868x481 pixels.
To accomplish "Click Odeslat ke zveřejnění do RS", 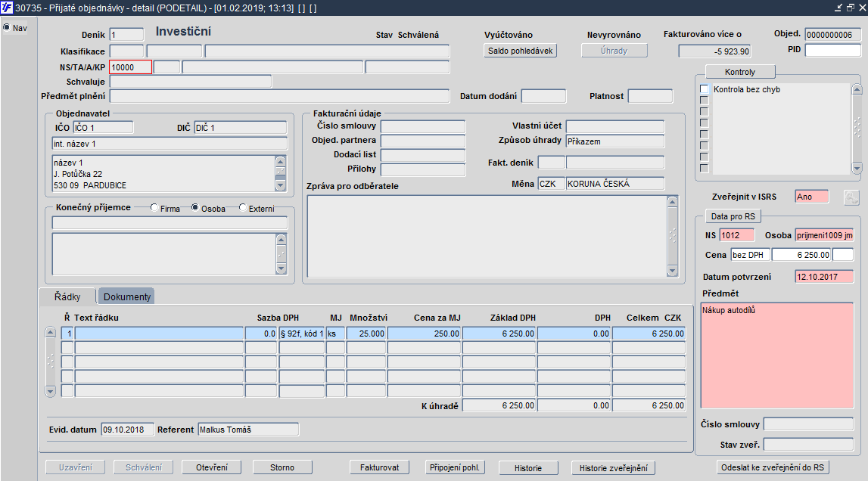I will [775, 467].
